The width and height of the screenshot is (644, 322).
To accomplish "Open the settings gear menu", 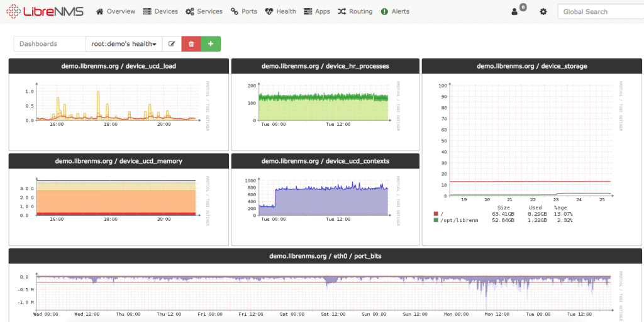I will tap(543, 12).
